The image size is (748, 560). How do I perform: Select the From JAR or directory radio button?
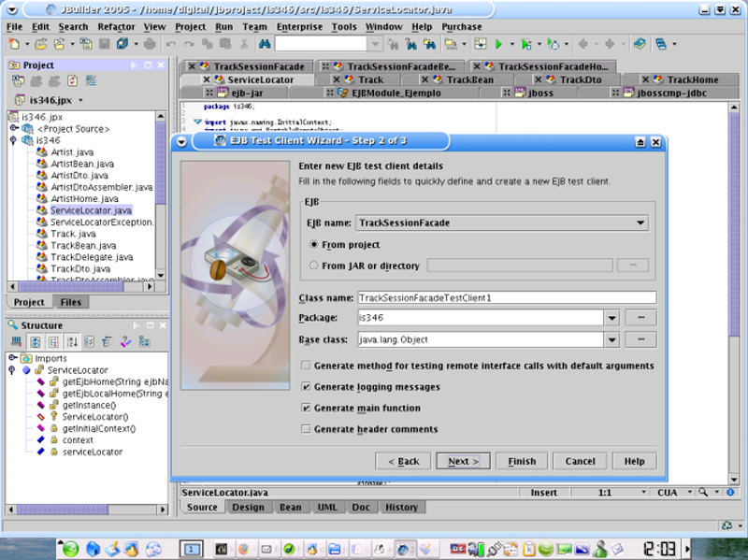point(313,266)
